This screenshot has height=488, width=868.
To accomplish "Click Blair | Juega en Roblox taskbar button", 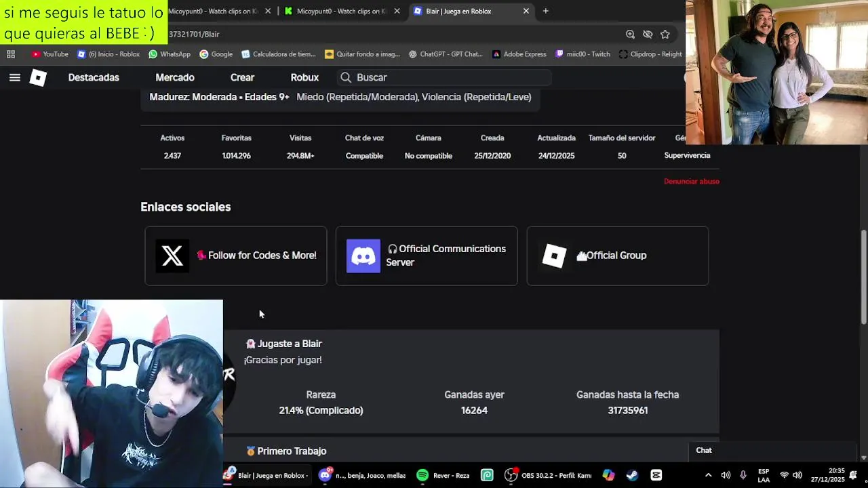I will [267, 475].
